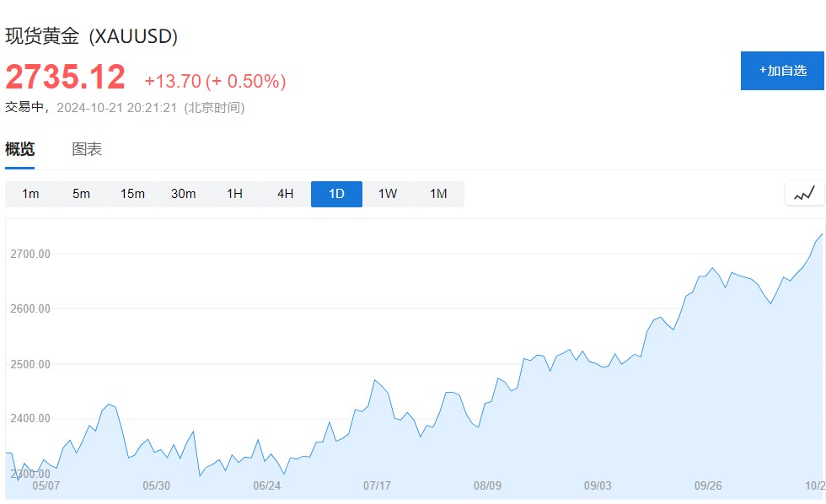The image size is (826, 504).
Task: Click the latest peak on chart line
Action: coord(822,234)
